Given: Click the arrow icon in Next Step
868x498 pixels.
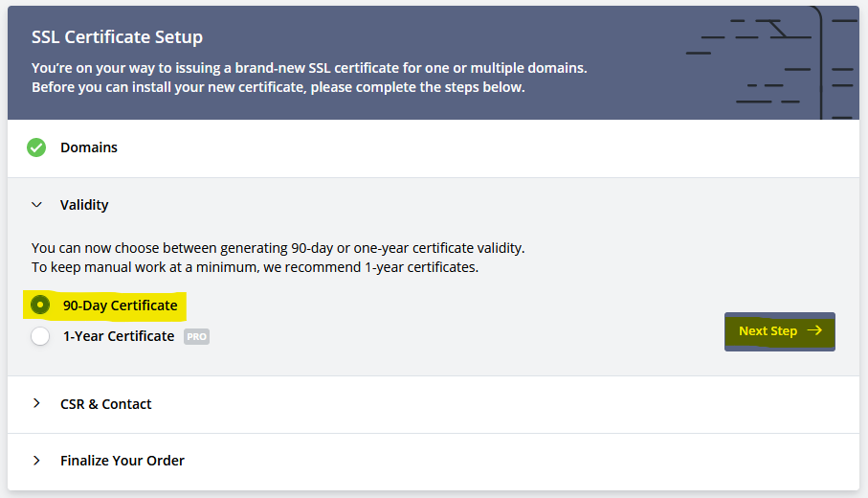Looking at the screenshot, I should [814, 330].
